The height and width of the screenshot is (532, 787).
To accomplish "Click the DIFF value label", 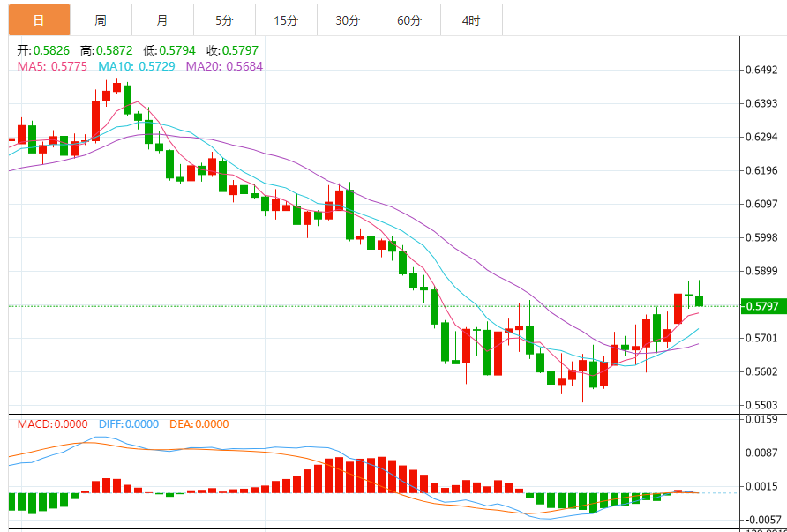I will click(x=129, y=424).
